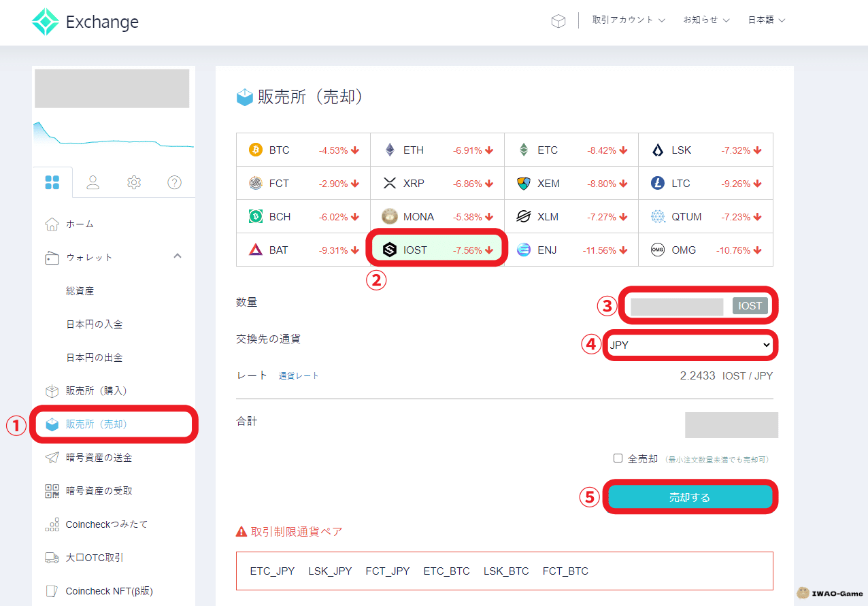This screenshot has width=868, height=606.
Task: Open the お知らせ dropdown
Action: coord(707,20)
